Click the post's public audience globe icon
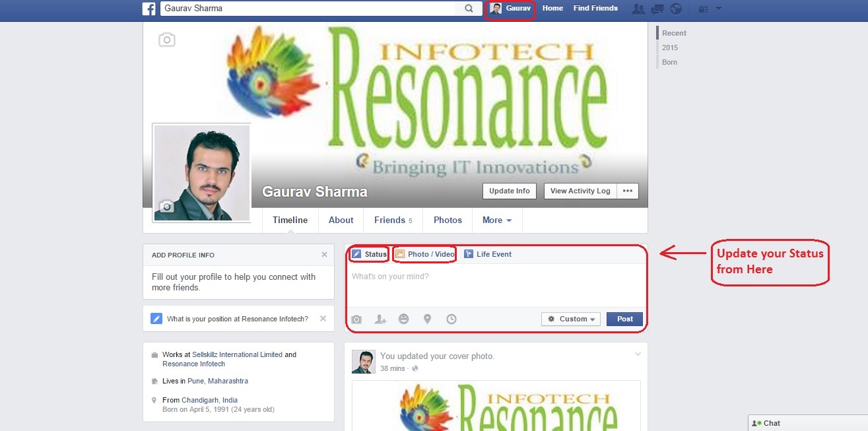 point(415,368)
